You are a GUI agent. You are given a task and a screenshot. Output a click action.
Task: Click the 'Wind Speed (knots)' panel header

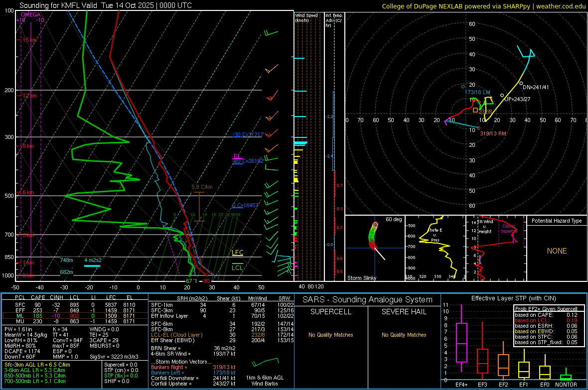tap(306, 17)
